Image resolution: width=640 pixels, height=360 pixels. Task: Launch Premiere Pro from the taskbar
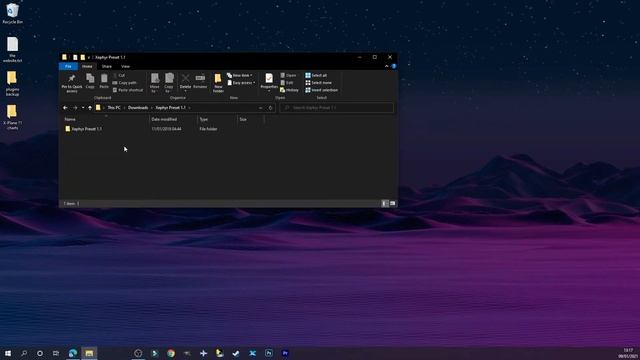point(285,353)
